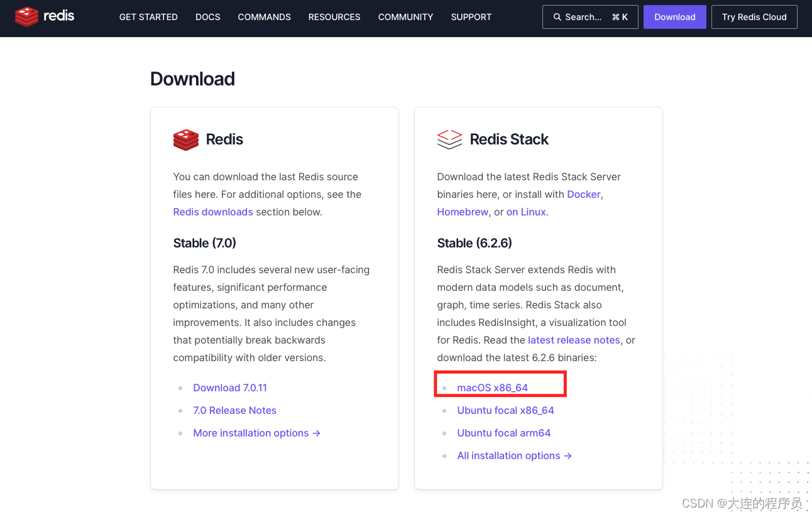Open the RESOURCES menu

[334, 17]
